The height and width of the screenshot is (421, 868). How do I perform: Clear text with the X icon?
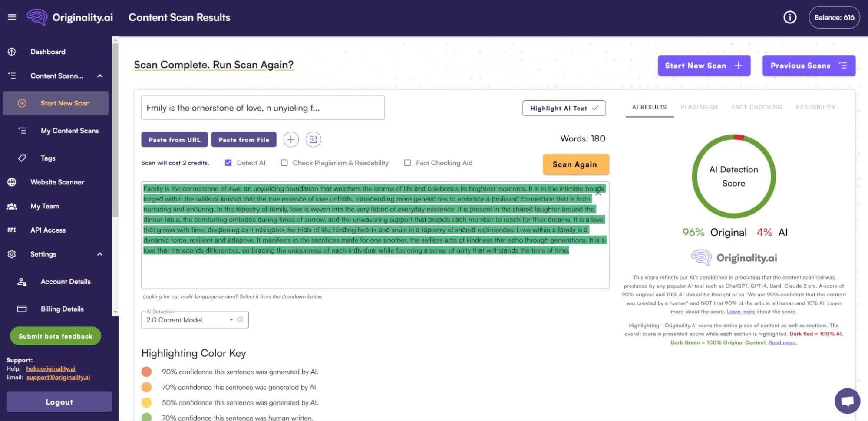coord(598,193)
